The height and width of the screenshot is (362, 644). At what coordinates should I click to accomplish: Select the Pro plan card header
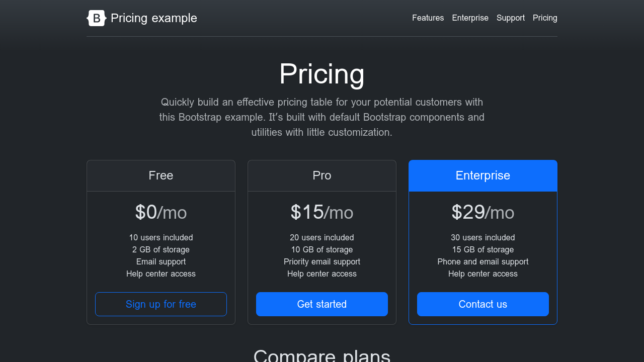pos(322,175)
